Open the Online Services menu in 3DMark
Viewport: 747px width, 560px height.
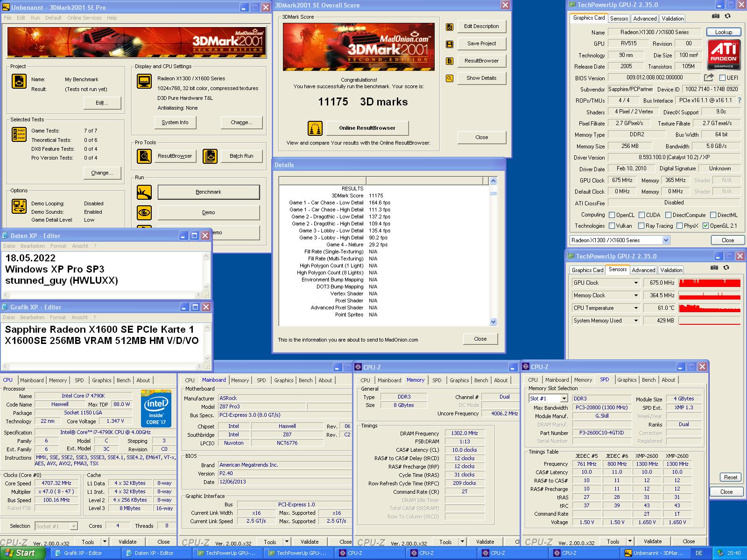pos(84,18)
